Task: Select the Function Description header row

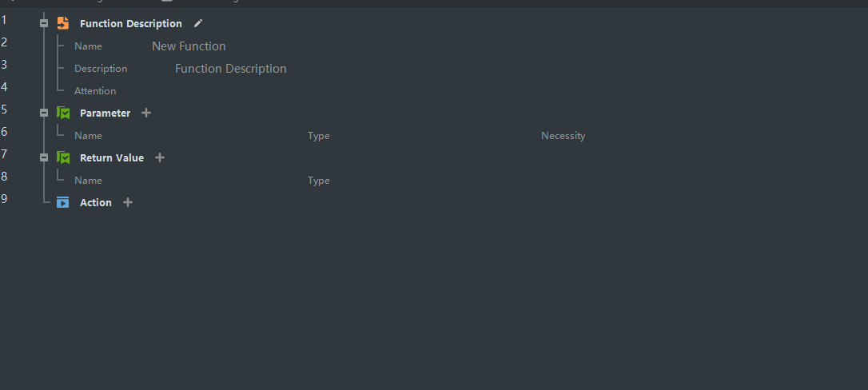Action: pyautogui.click(x=130, y=23)
